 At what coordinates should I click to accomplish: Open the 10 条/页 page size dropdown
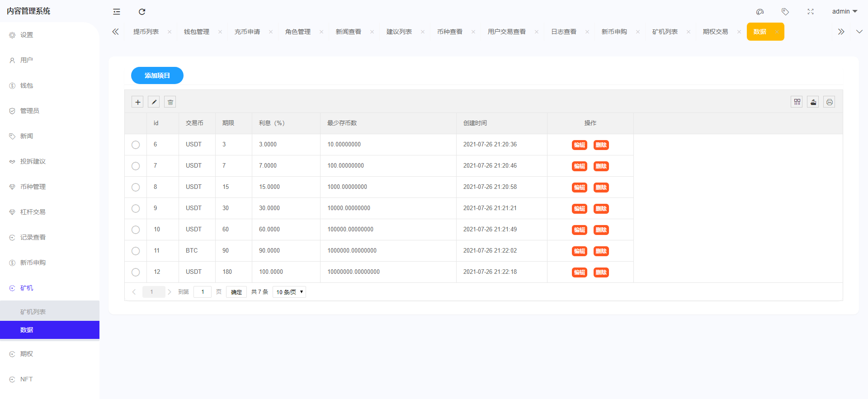click(289, 292)
